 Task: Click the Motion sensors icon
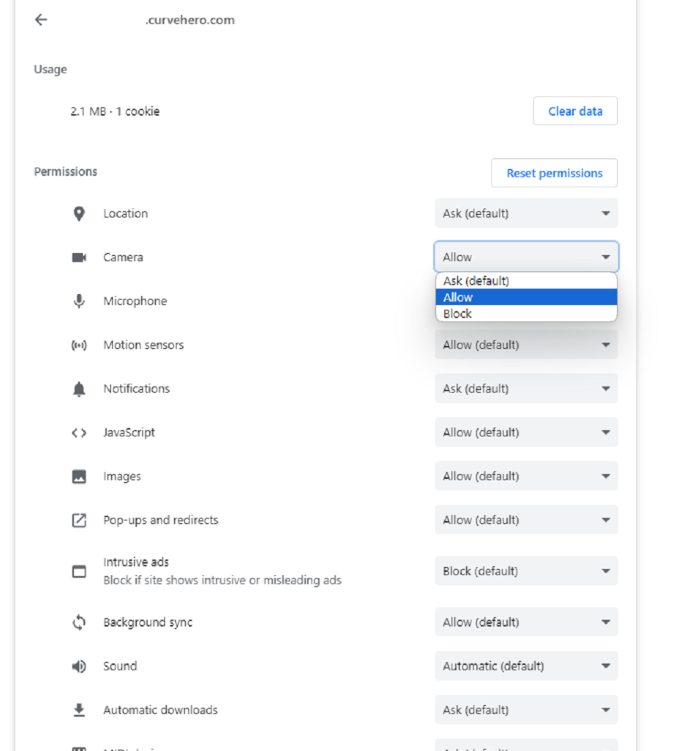coord(79,345)
